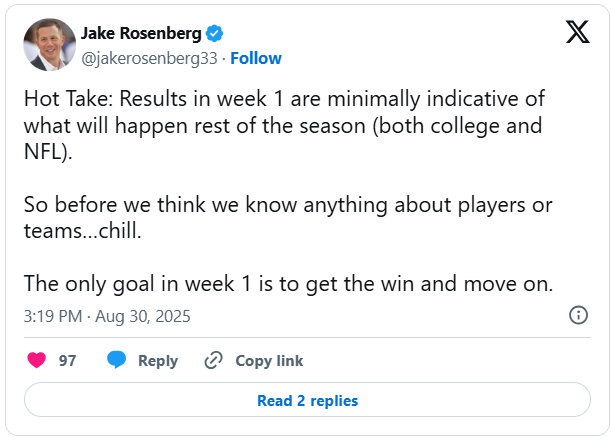The height and width of the screenshot is (440, 612).
Task: Select the Copy link text label
Action: [x=269, y=361]
